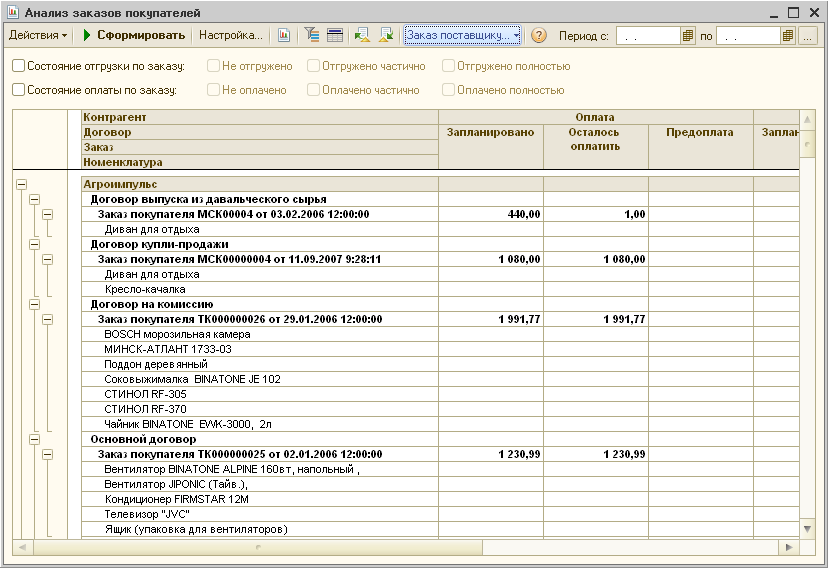Collapse the Агроимпульс group
The image size is (828, 568).
[x=21, y=184]
